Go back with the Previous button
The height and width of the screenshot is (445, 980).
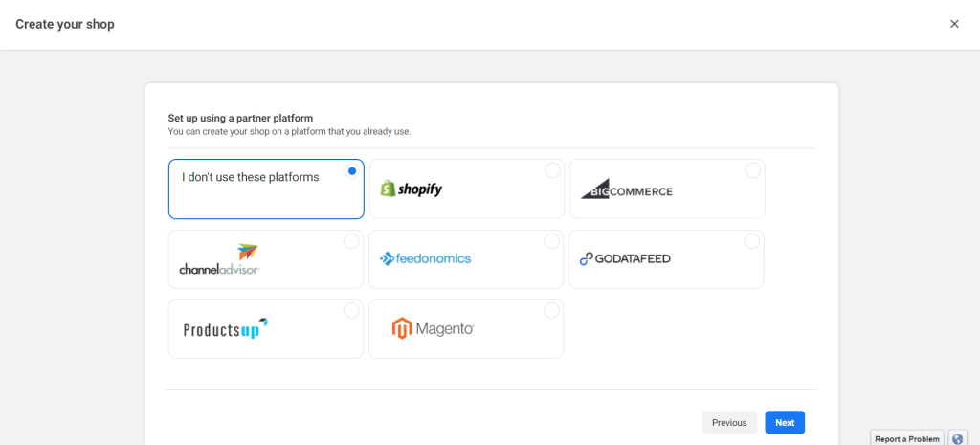[729, 422]
